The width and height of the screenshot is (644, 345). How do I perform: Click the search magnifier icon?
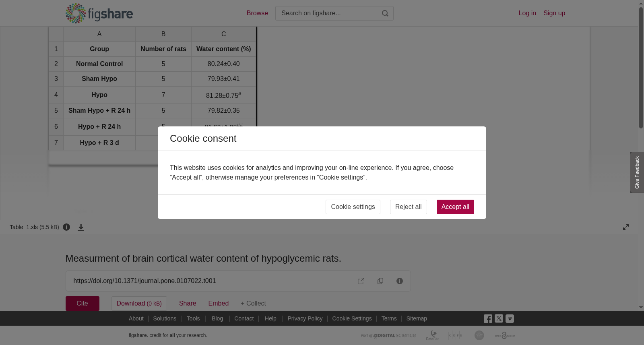tap(385, 13)
